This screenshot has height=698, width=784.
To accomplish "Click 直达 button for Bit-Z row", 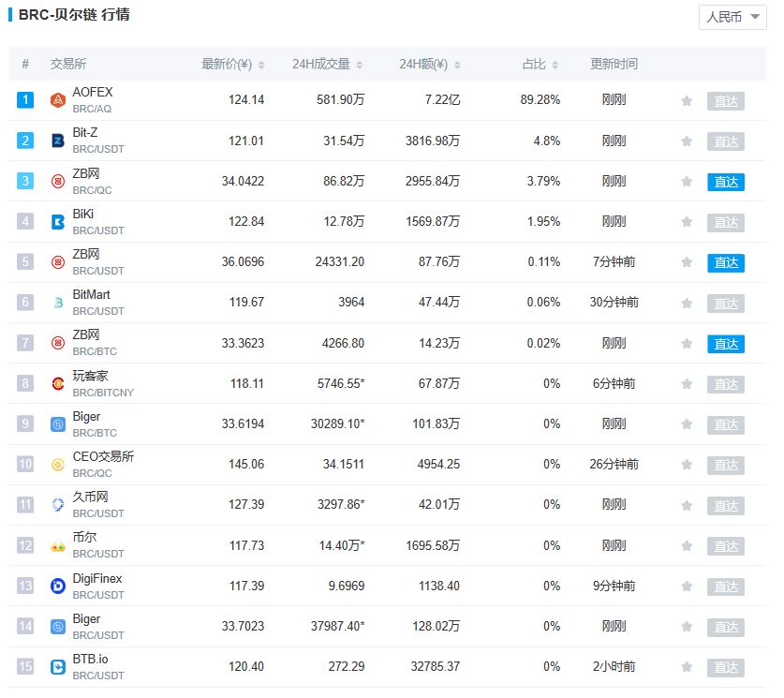I will click(726, 141).
